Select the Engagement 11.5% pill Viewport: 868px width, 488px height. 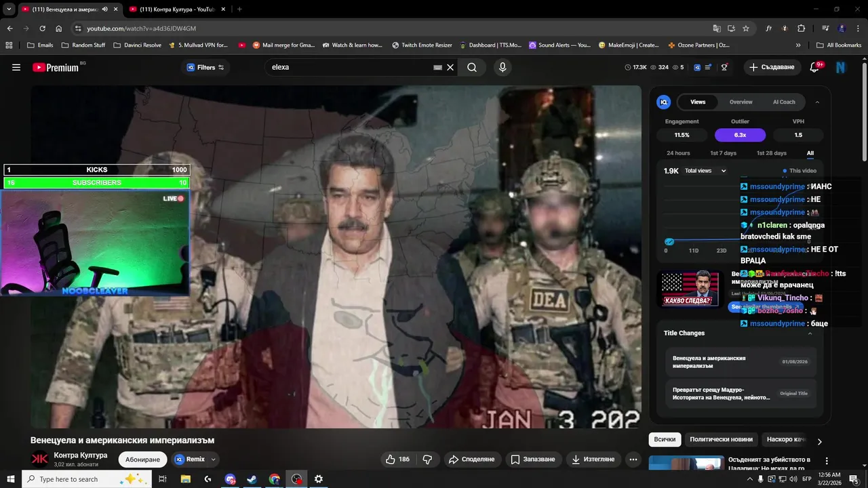682,135
